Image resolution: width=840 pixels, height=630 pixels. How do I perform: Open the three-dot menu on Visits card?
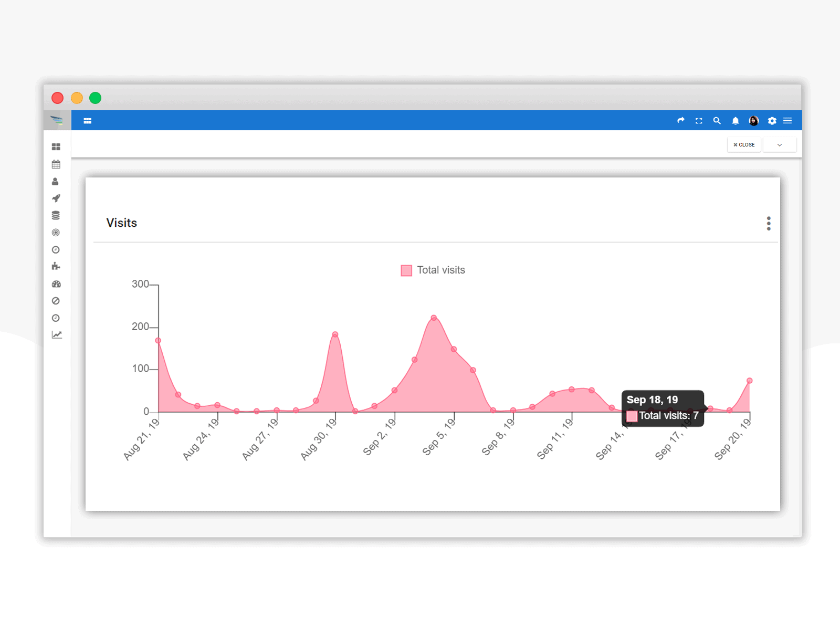point(769,224)
